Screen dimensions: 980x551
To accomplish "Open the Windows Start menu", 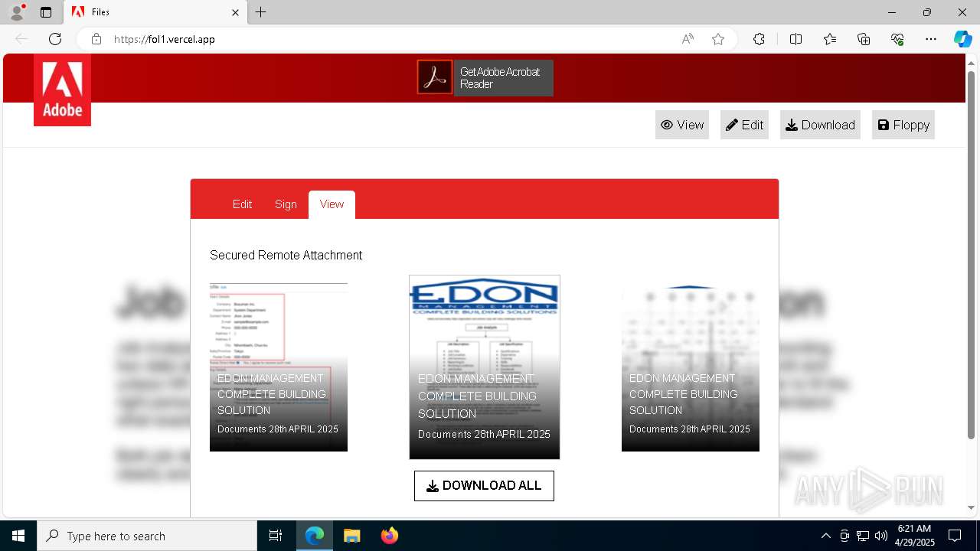I will click(x=18, y=536).
